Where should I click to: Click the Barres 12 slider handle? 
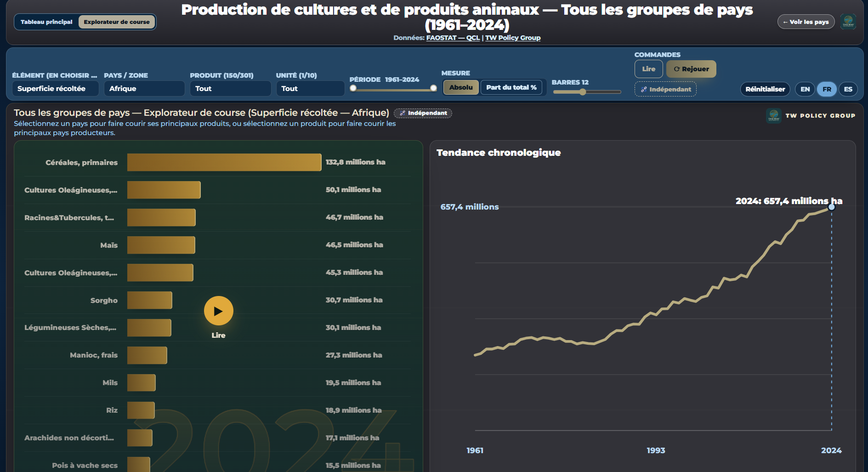(x=583, y=92)
